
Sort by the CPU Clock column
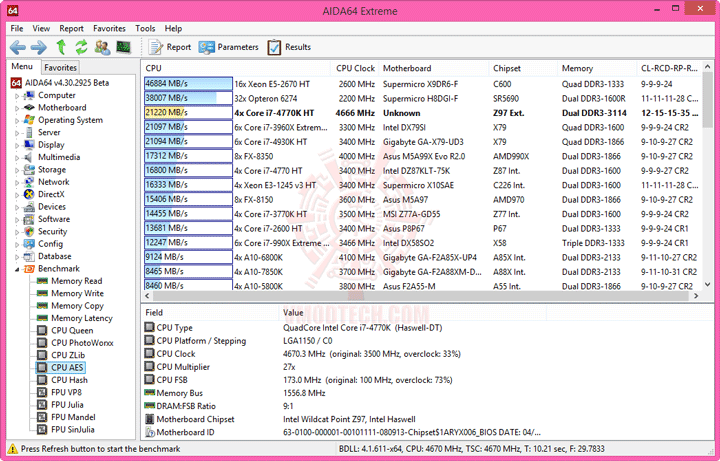pyautogui.click(x=354, y=68)
